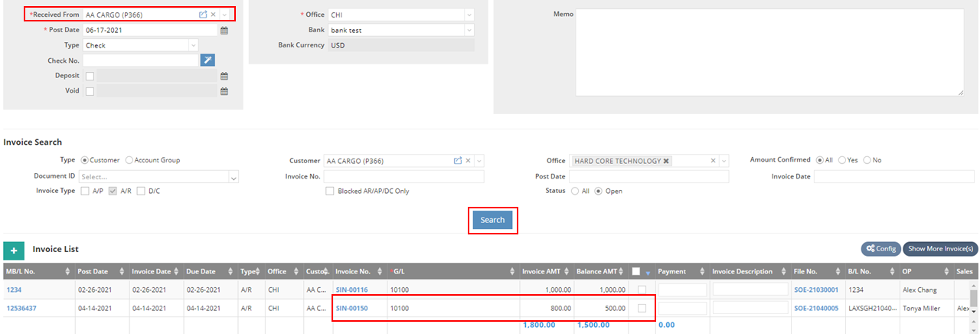Clear Customer AA CARGO with X icon
This screenshot has height=334, width=980.
pos(468,161)
